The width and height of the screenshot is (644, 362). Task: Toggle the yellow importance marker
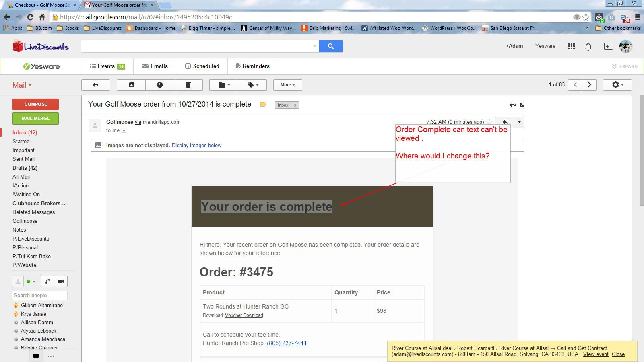pyautogui.click(x=263, y=105)
